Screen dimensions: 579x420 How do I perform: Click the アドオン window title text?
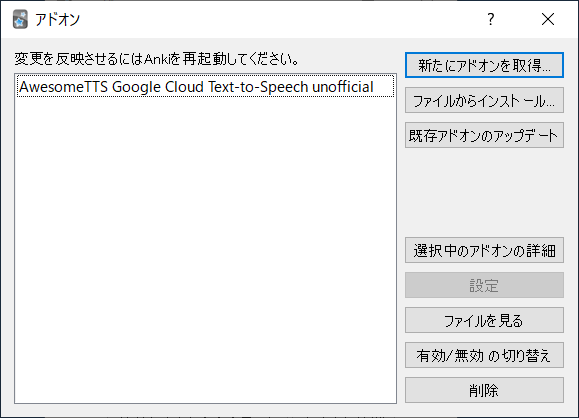57,19
